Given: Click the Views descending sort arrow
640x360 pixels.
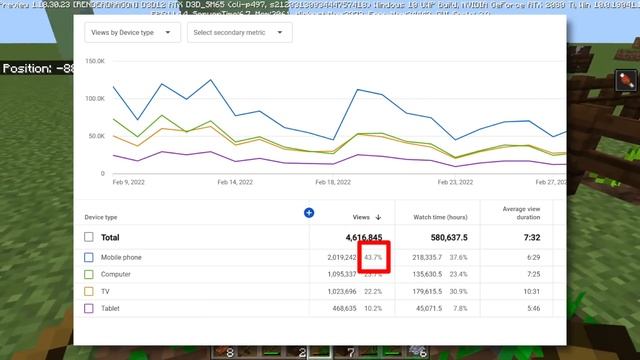Looking at the screenshot, I should tap(378, 217).
